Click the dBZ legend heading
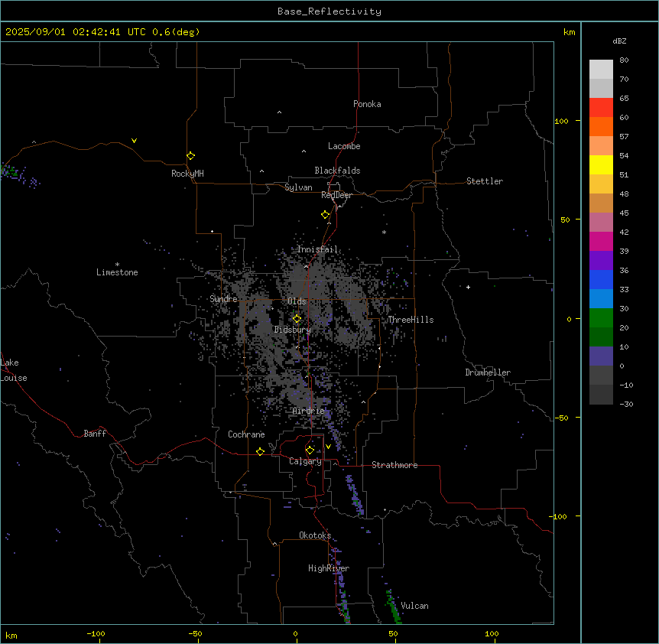The image size is (659, 644). point(619,41)
